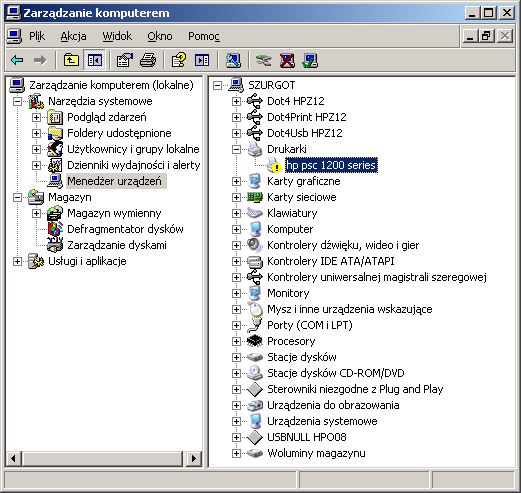The width and height of the screenshot is (521, 493).
Task: Click the Print toolbar icon
Action: [x=148, y=60]
